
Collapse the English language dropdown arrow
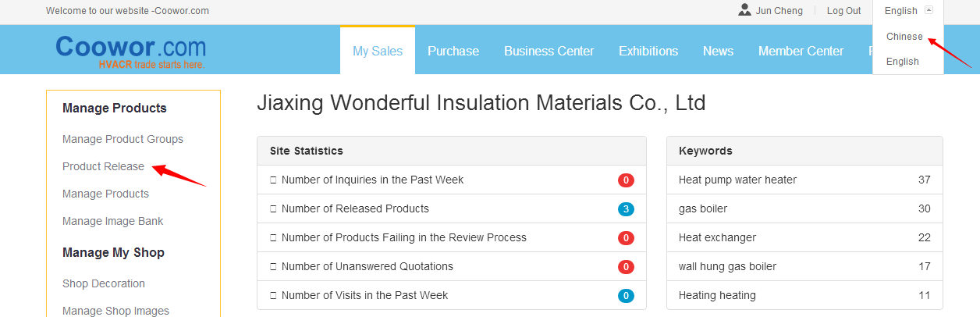click(929, 10)
